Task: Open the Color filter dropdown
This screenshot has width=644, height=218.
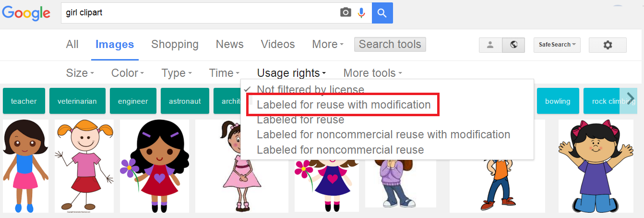Action: click(x=128, y=73)
